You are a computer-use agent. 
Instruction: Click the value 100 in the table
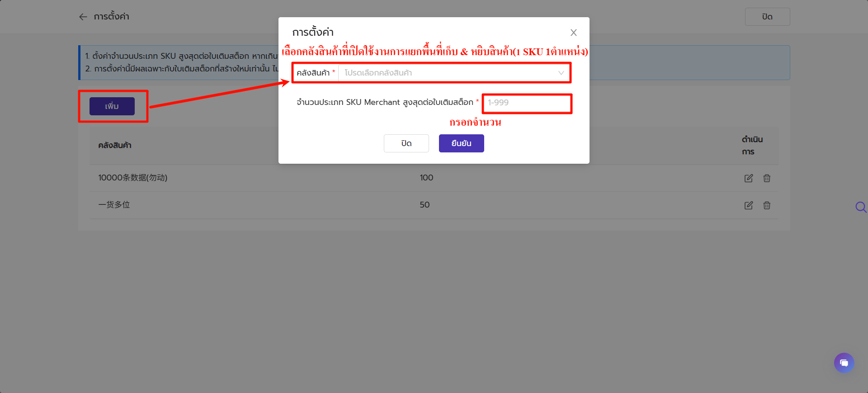pos(426,178)
